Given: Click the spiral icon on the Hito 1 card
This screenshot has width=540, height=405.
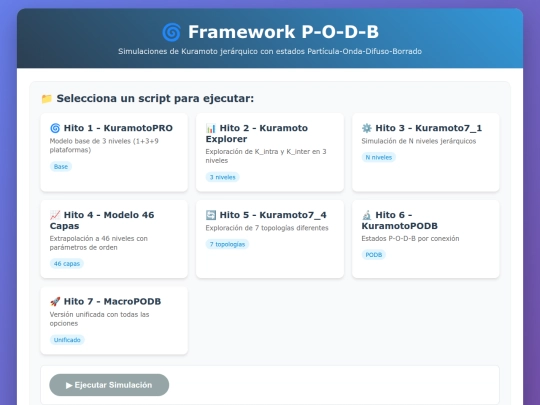Looking at the screenshot, I should click(55, 128).
